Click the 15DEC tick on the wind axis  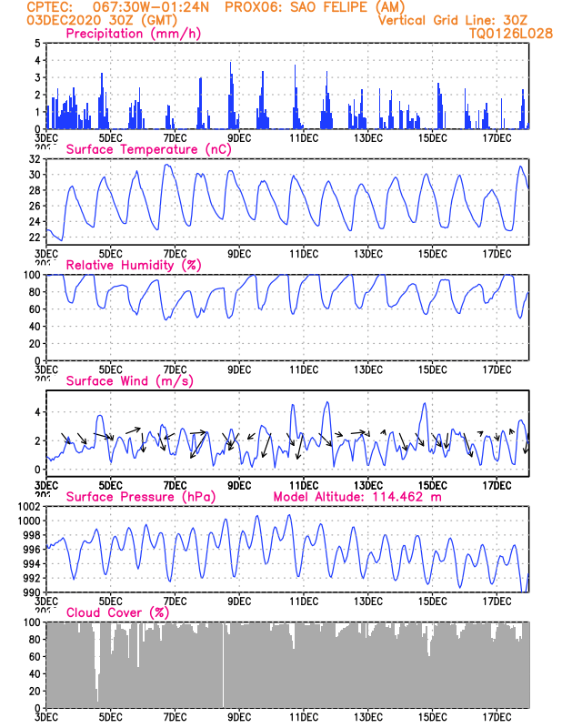click(433, 486)
